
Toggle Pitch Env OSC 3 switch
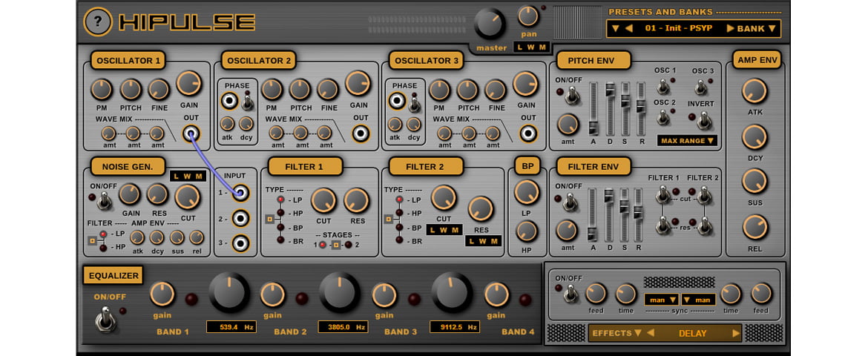700,86
